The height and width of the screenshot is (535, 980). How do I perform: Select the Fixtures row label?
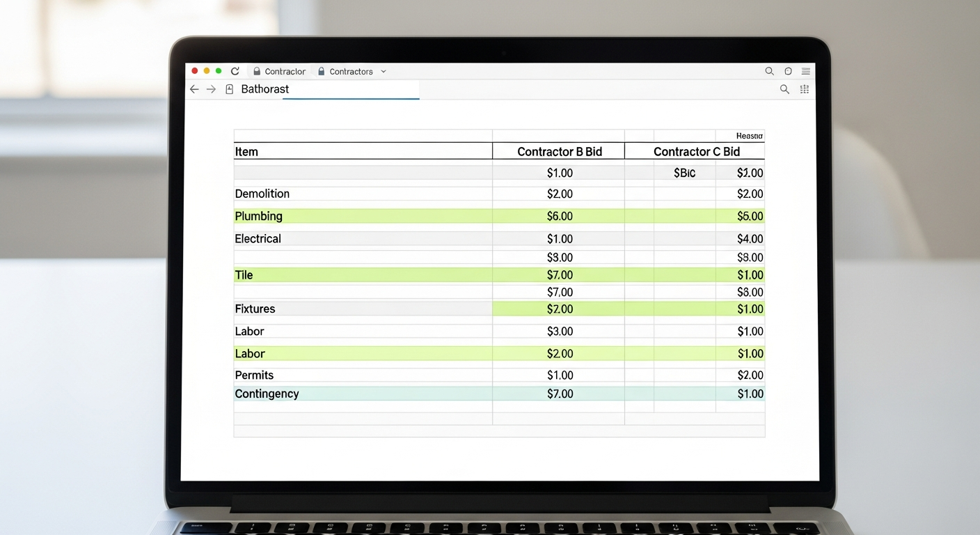click(x=255, y=309)
